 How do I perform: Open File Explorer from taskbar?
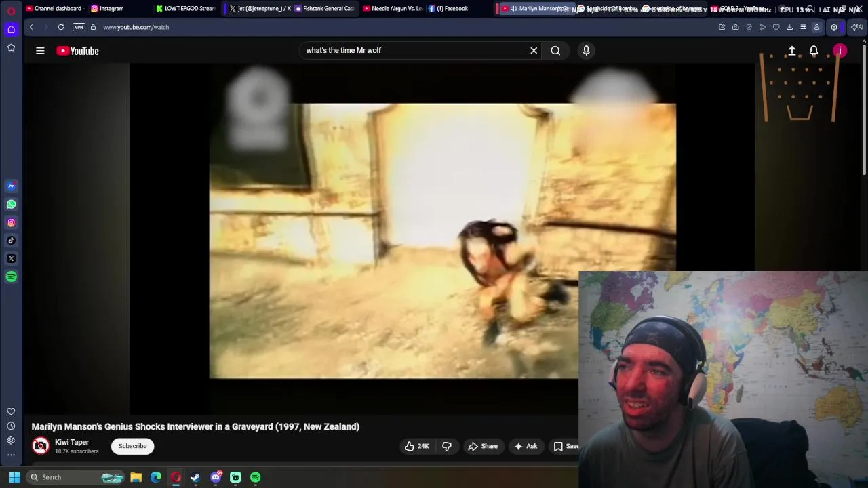pos(136,477)
